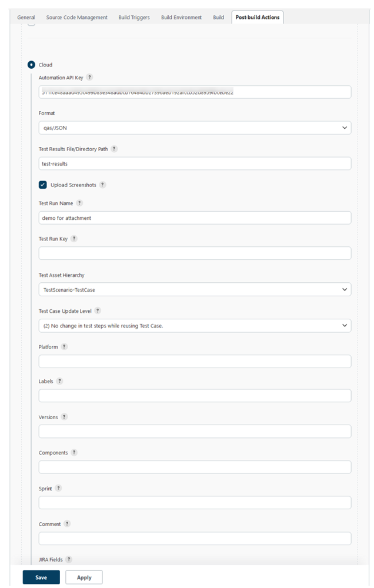374x588 pixels.
Task: Click the Apply button
Action: [84, 577]
